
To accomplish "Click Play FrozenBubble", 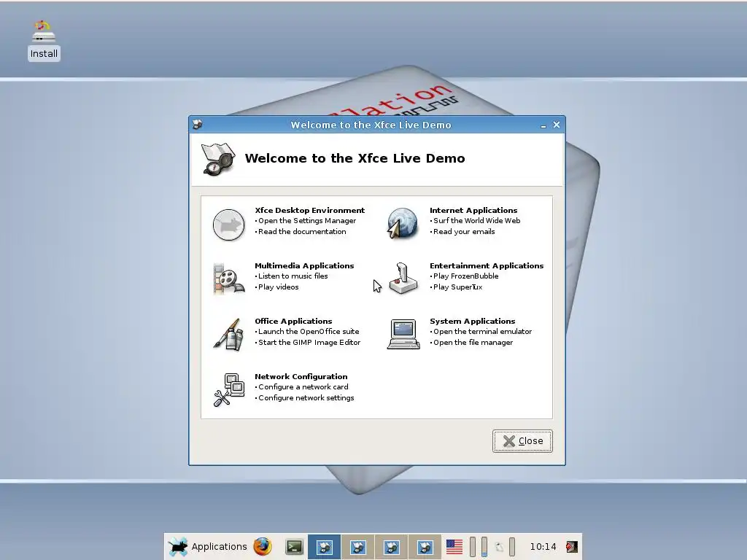I will click(x=465, y=276).
